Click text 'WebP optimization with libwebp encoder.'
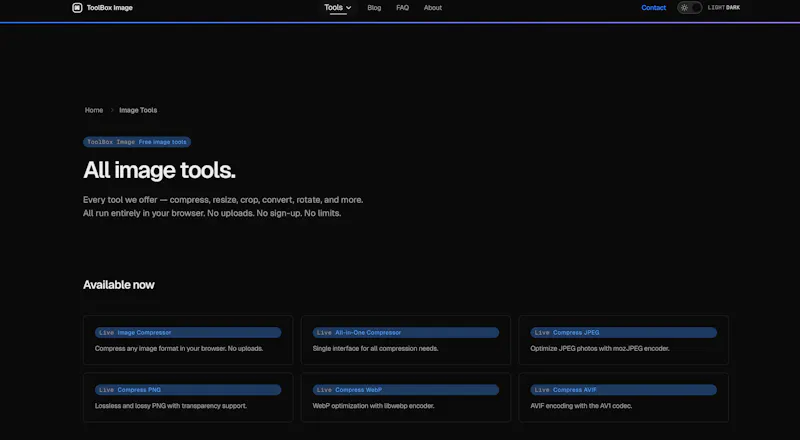 coord(373,406)
